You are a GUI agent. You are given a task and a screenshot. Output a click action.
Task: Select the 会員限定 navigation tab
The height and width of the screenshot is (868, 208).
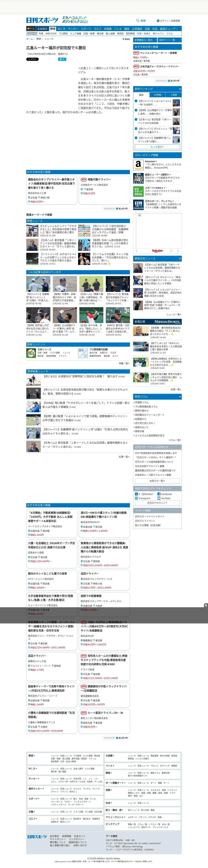[x=42, y=29]
